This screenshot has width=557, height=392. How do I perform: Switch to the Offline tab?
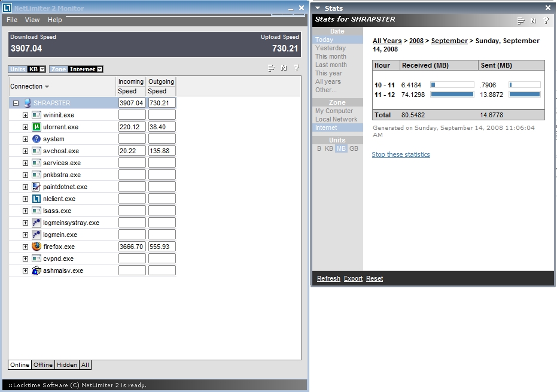[x=42, y=364]
